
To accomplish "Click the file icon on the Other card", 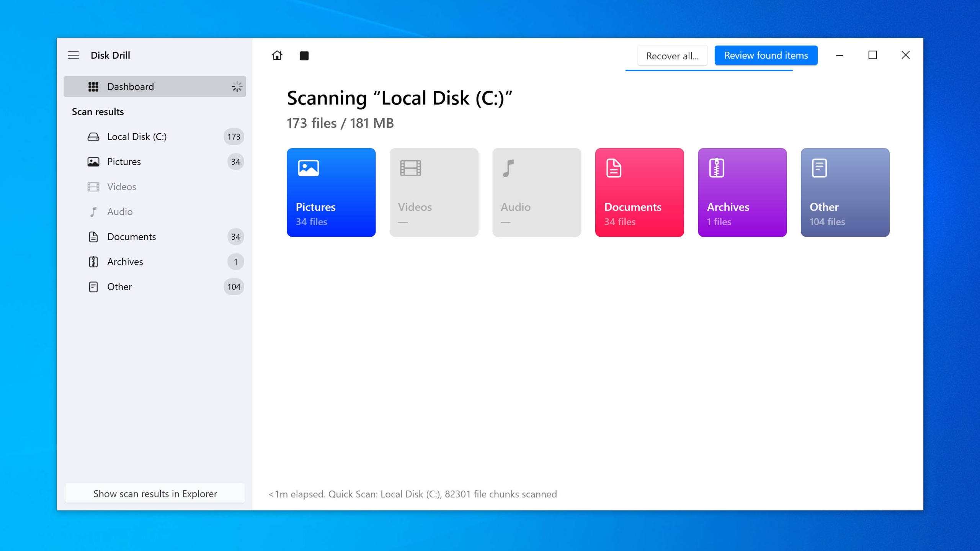I will click(x=819, y=168).
